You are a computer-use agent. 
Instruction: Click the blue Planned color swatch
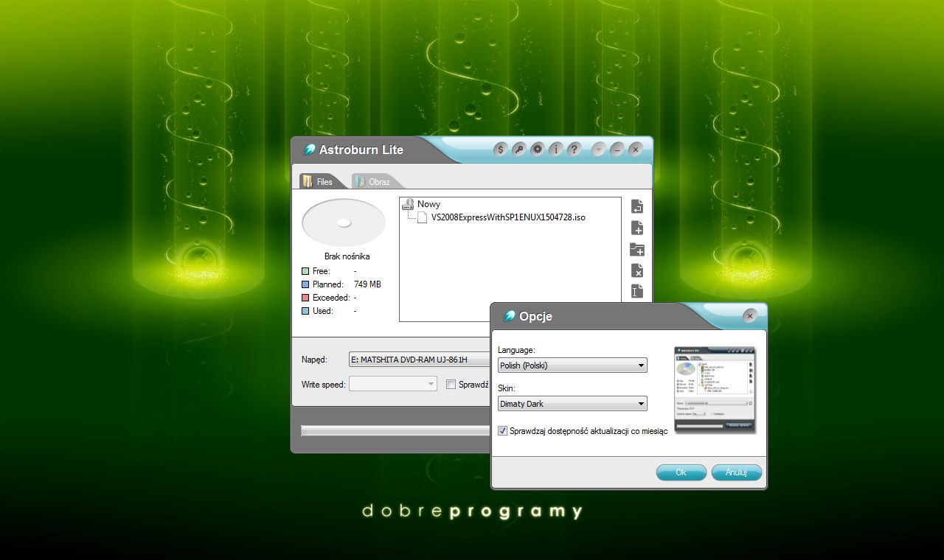305,284
